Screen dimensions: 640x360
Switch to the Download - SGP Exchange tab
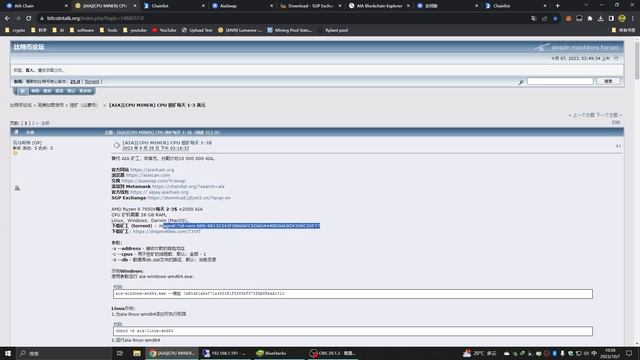[x=311, y=6]
